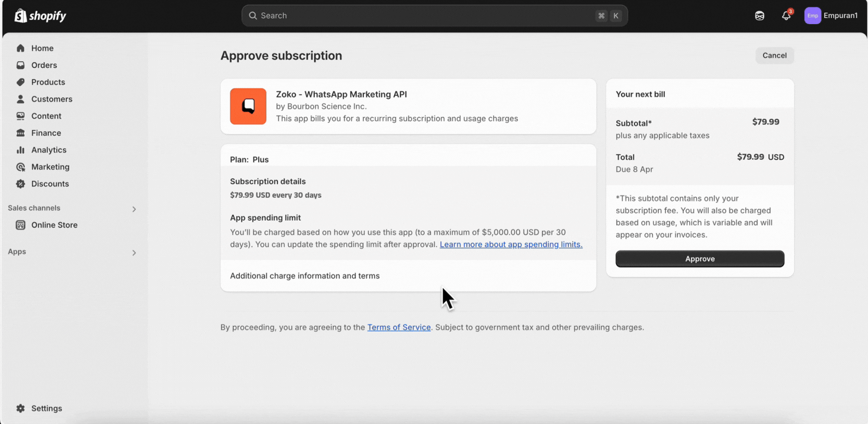The width and height of the screenshot is (868, 424).
Task: Click the Marketing target icon
Action: [x=20, y=167]
